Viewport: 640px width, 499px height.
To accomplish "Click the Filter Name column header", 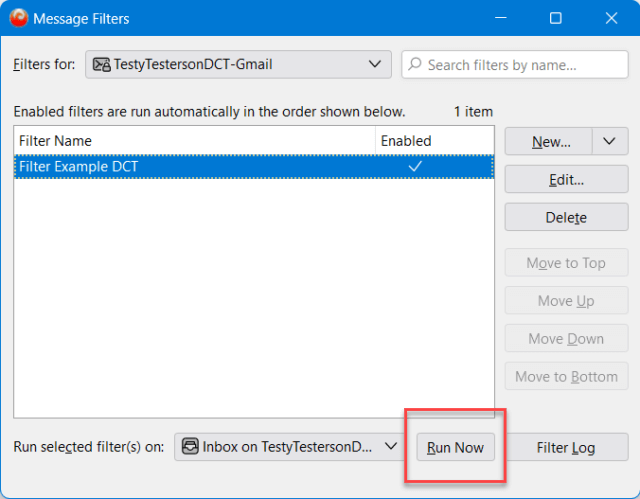I will click(x=195, y=141).
